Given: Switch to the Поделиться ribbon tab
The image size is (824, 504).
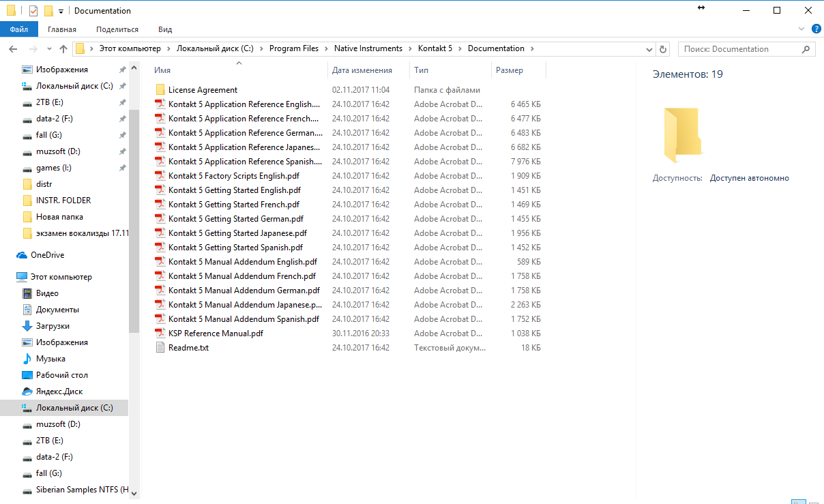Looking at the screenshot, I should click(x=117, y=29).
